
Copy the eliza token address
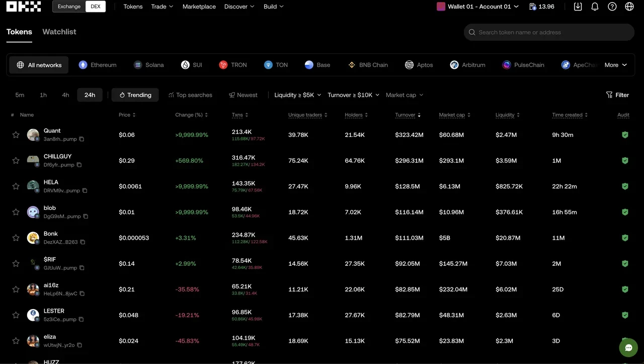[x=79, y=345]
